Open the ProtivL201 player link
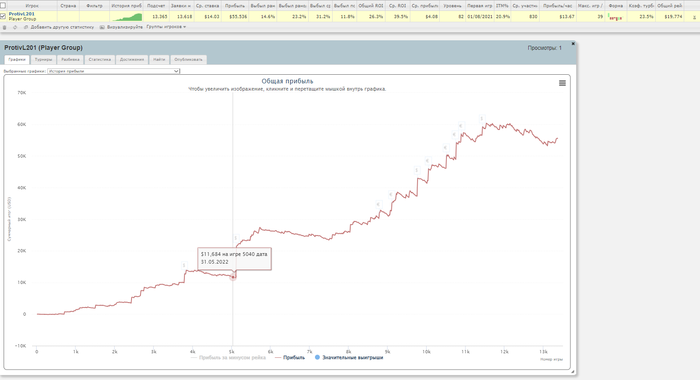 21,14
